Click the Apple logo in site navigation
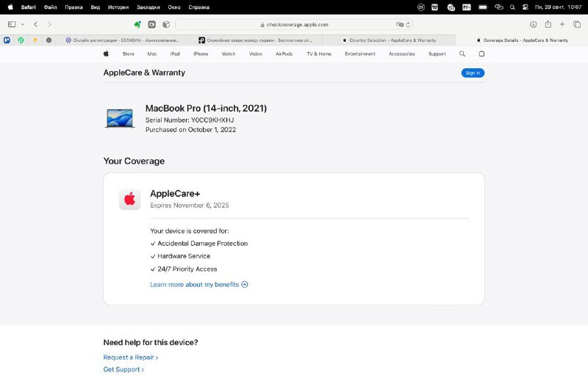Image resolution: width=588 pixels, height=381 pixels. [x=106, y=54]
